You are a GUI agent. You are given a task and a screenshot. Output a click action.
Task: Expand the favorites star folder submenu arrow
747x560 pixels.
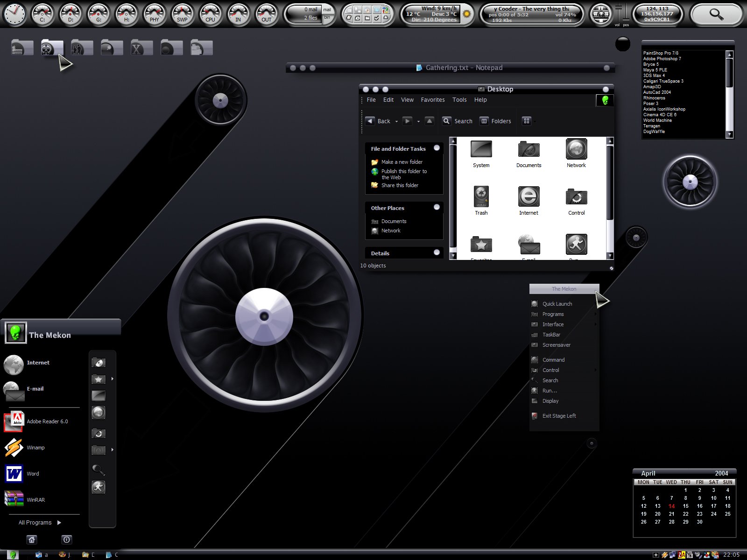point(113,379)
